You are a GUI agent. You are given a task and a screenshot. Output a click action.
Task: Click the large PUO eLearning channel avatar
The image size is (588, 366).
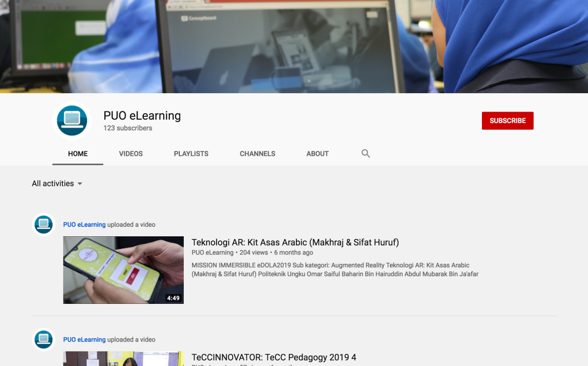pos(72,120)
